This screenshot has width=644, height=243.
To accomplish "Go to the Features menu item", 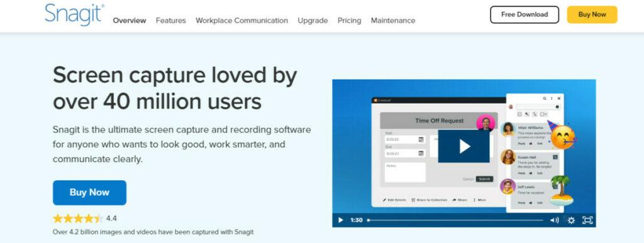I will (171, 21).
